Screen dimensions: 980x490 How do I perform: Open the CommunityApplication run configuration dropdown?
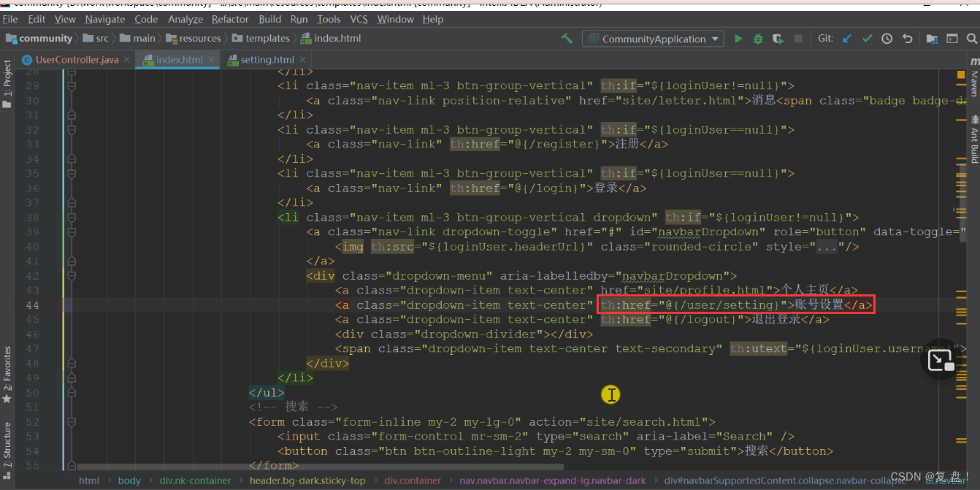[653, 39]
